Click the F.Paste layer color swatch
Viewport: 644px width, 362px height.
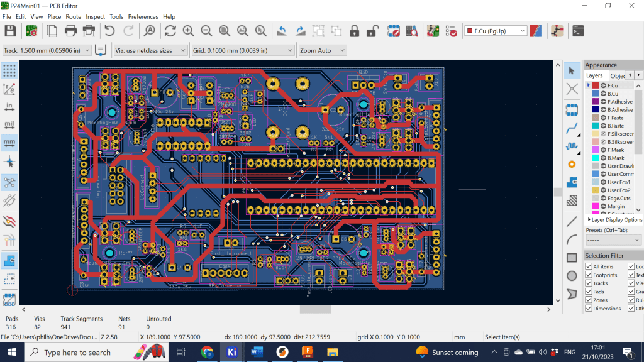(595, 118)
